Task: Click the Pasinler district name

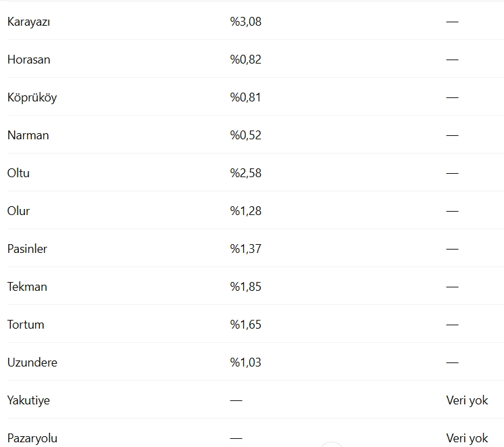Action: (27, 249)
